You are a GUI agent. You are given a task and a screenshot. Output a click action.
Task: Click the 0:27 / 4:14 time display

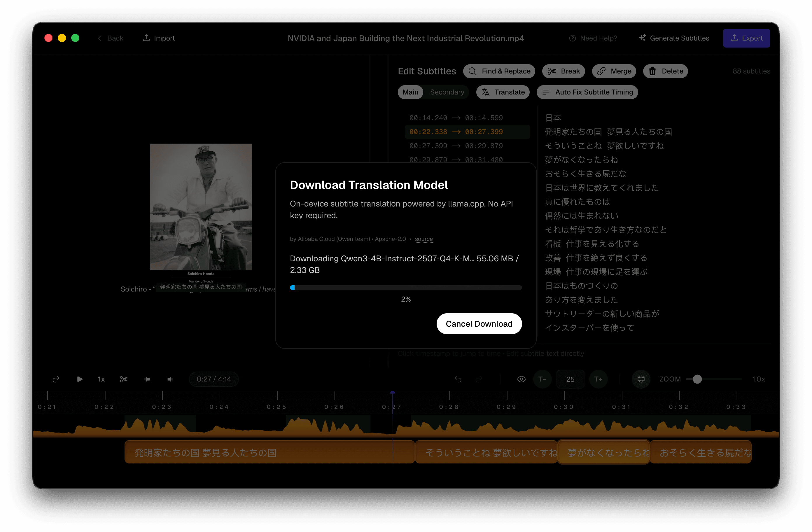pyautogui.click(x=213, y=379)
